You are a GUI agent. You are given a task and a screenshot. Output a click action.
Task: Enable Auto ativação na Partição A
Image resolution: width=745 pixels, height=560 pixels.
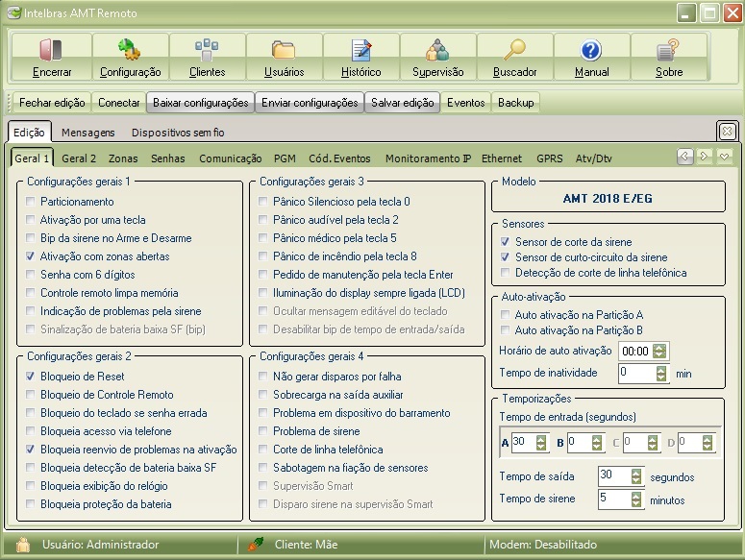505,314
